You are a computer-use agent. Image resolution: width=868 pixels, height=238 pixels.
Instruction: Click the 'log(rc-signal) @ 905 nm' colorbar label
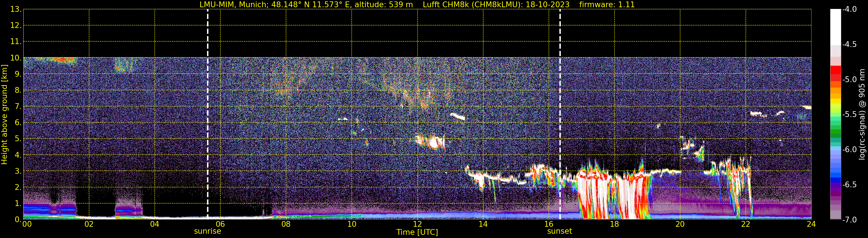coord(862,114)
